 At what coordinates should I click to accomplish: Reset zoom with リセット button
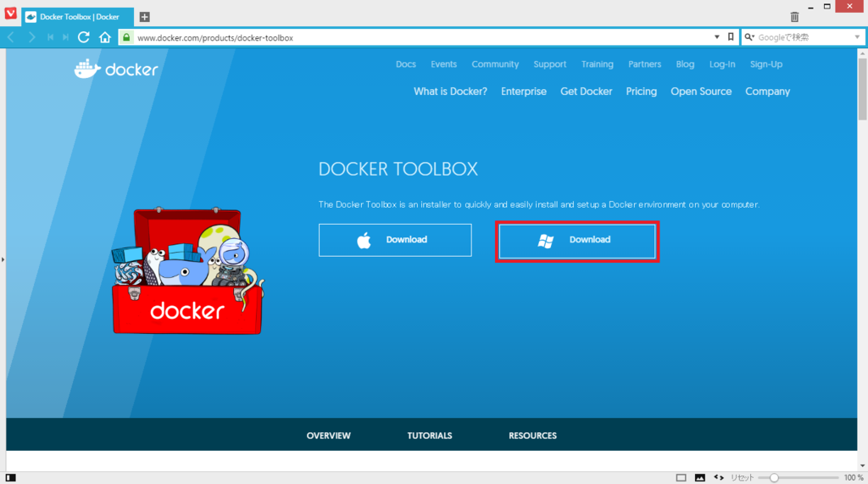[743, 477]
